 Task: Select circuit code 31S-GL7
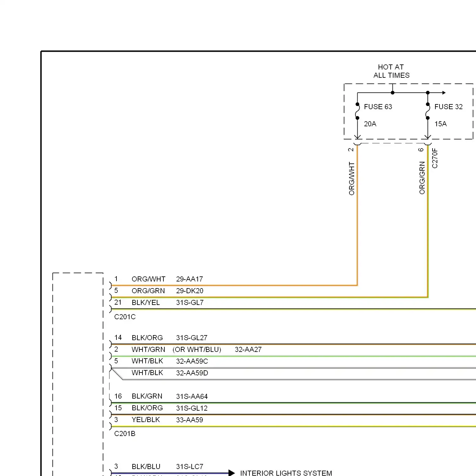coord(190,302)
